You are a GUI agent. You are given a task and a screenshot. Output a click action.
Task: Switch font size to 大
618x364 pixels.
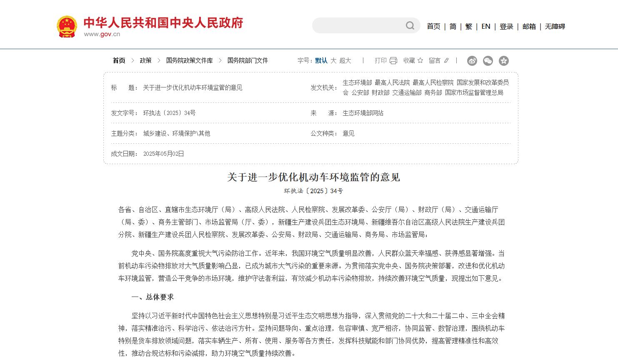point(333,61)
